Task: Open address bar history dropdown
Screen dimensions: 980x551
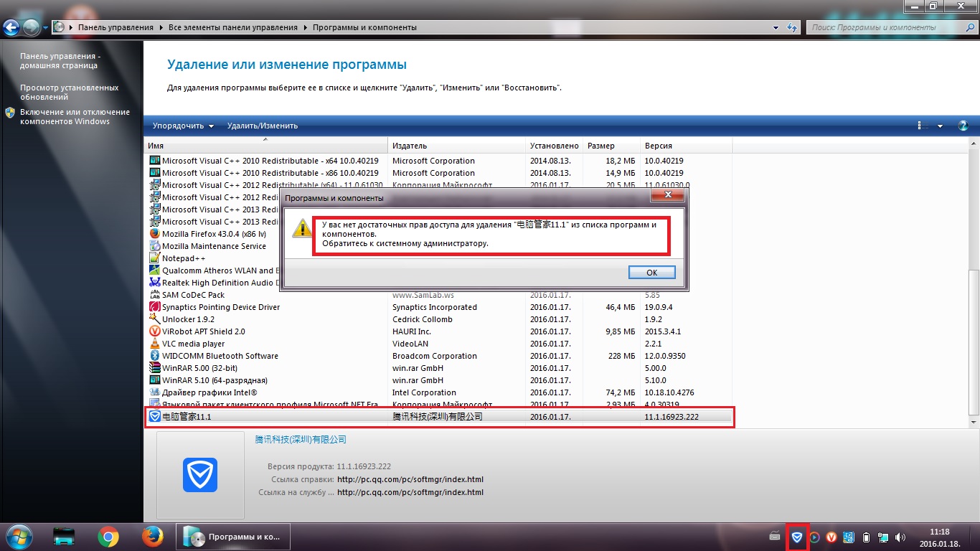Action: click(x=776, y=27)
